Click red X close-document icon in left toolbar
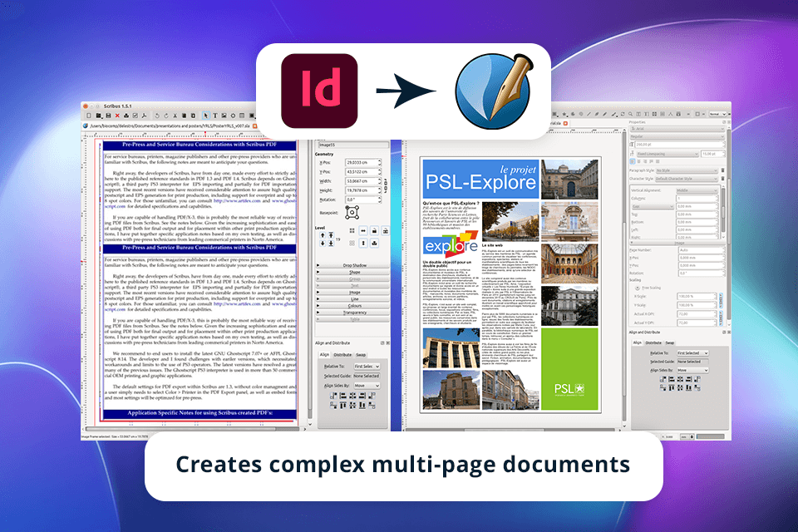Screen dimensions: 798x532 (x=117, y=116)
